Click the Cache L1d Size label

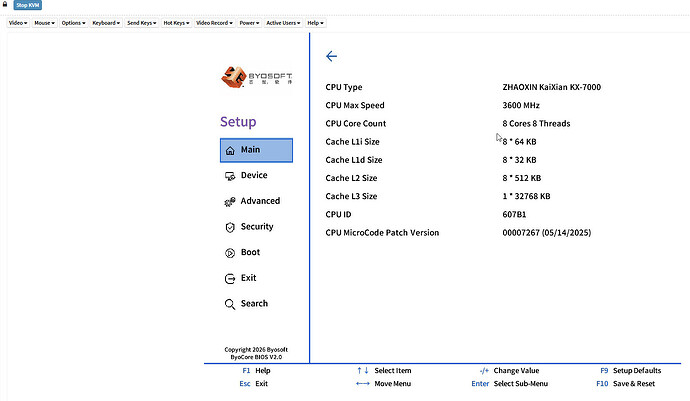(354, 160)
